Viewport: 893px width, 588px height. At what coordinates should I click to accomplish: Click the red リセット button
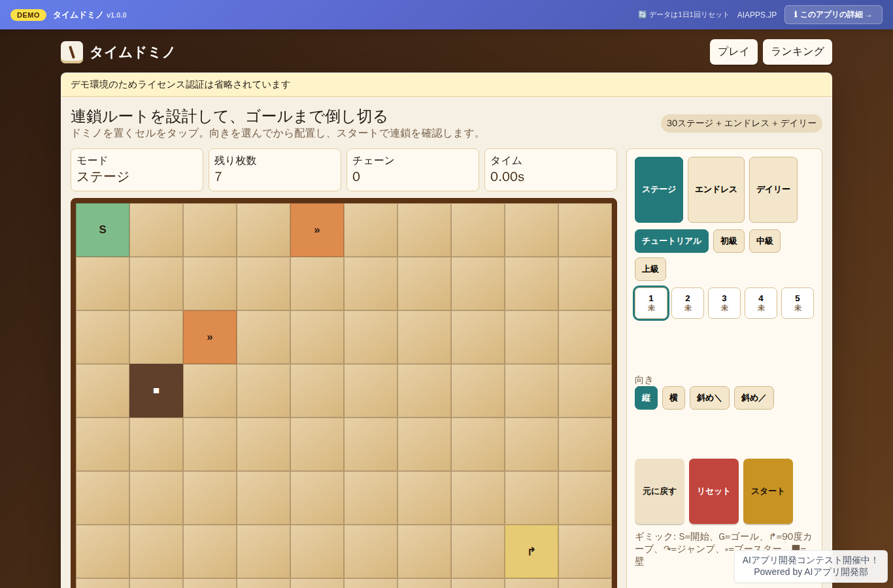click(x=714, y=491)
